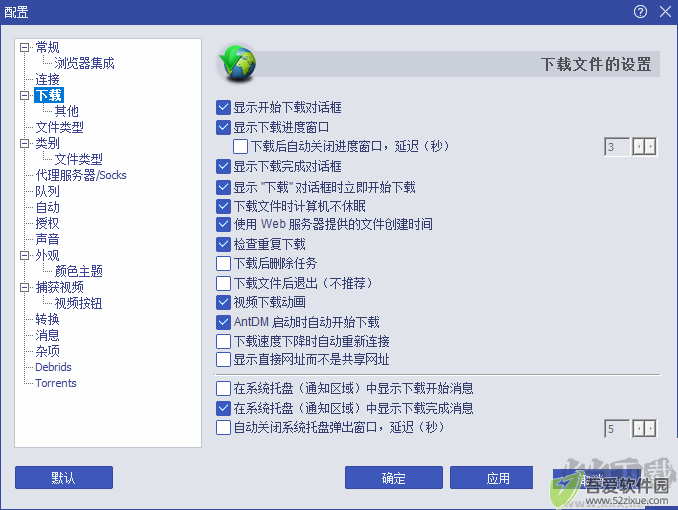Uncheck 显示下载进度窗口
The image size is (678, 510).
pyautogui.click(x=223, y=127)
